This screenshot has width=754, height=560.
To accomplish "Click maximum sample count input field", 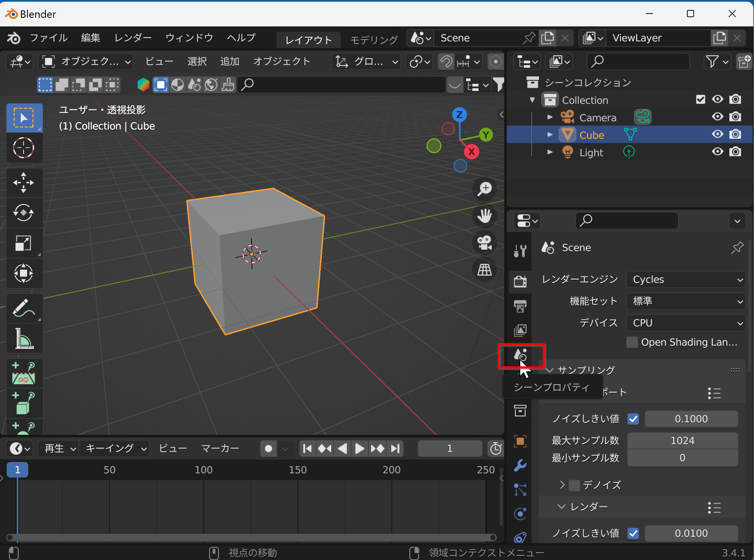I will [x=683, y=440].
